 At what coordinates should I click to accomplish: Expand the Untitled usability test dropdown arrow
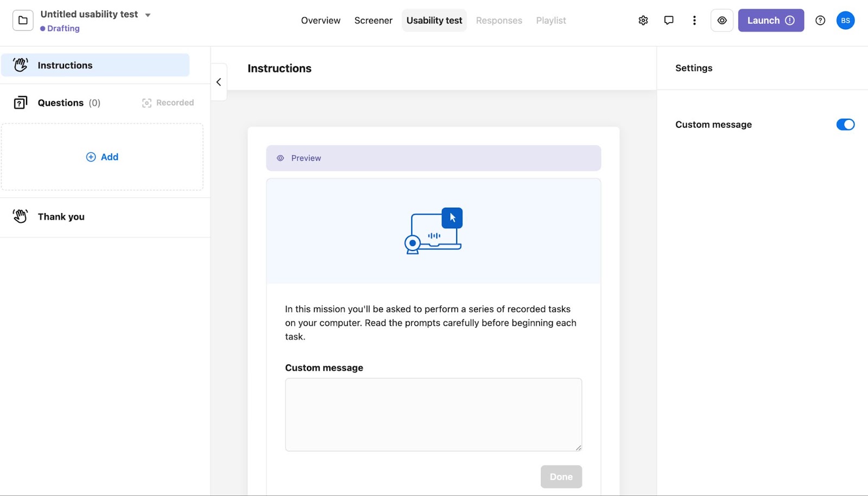coord(148,15)
